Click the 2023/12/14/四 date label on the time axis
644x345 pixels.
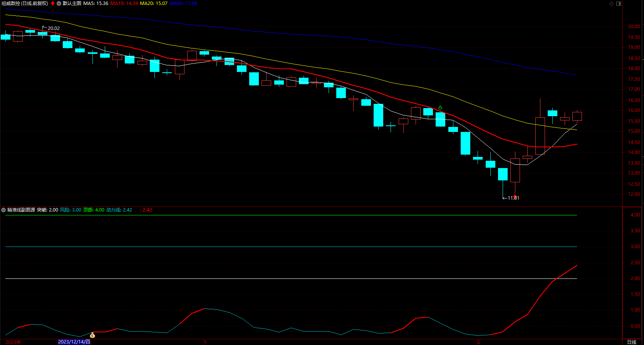pyautogui.click(x=74, y=342)
